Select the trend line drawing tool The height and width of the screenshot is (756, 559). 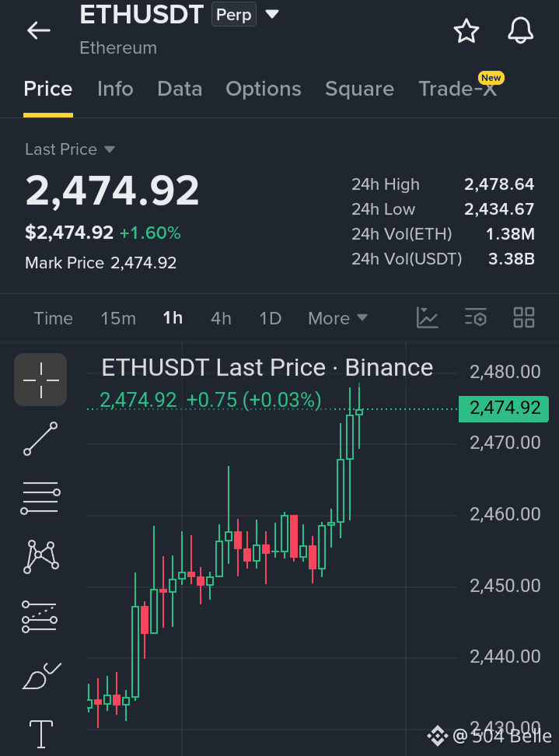point(40,438)
